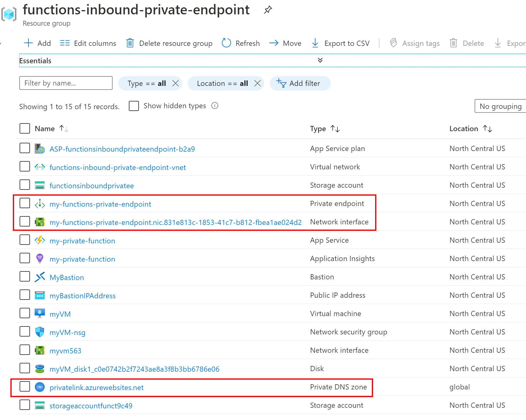Open the my-functions-private-endpoint.nic network interface
526x420 pixels.
coord(176,222)
